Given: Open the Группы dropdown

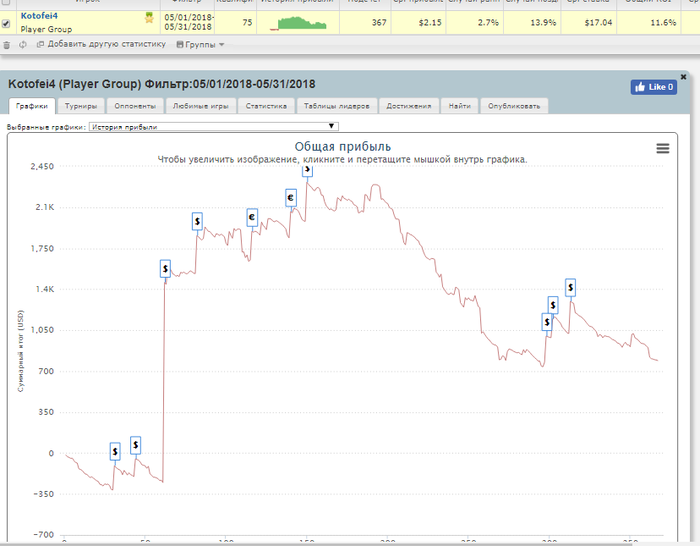Looking at the screenshot, I should (200, 45).
